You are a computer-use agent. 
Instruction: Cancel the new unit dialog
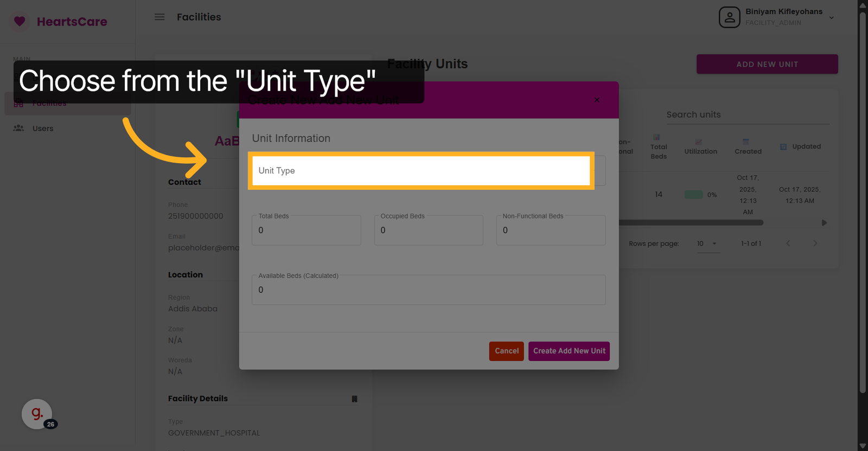(x=507, y=351)
